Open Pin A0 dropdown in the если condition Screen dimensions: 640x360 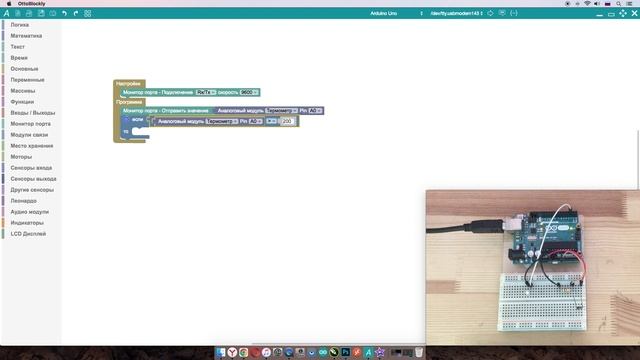tap(256, 121)
